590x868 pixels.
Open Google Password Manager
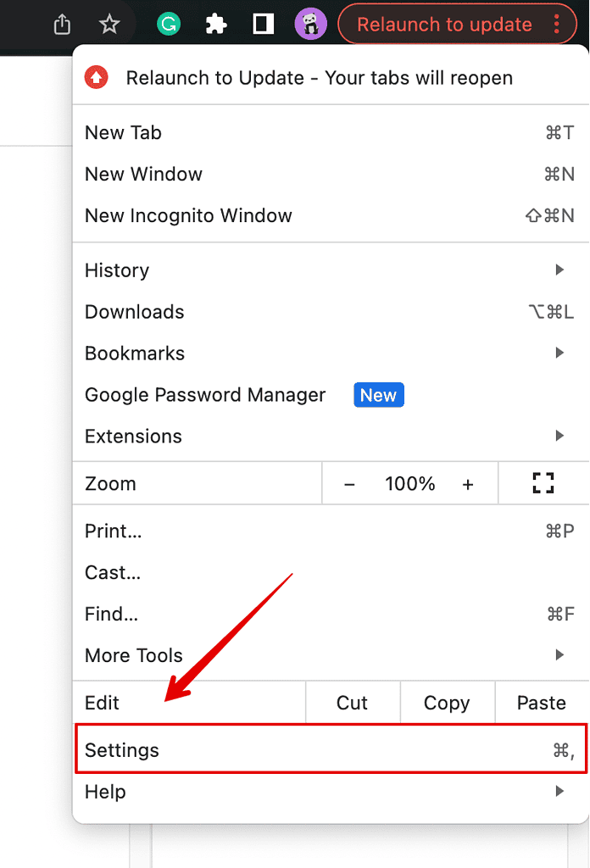[204, 394]
